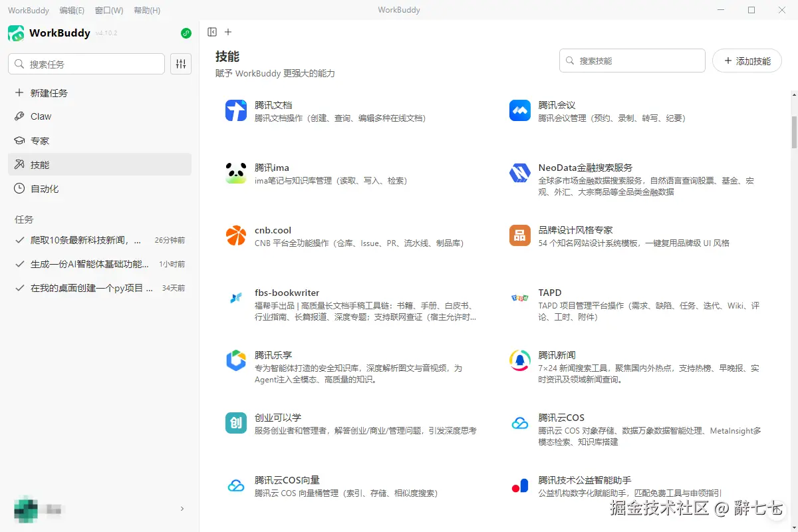Select the TAPD skill icon

[520, 298]
